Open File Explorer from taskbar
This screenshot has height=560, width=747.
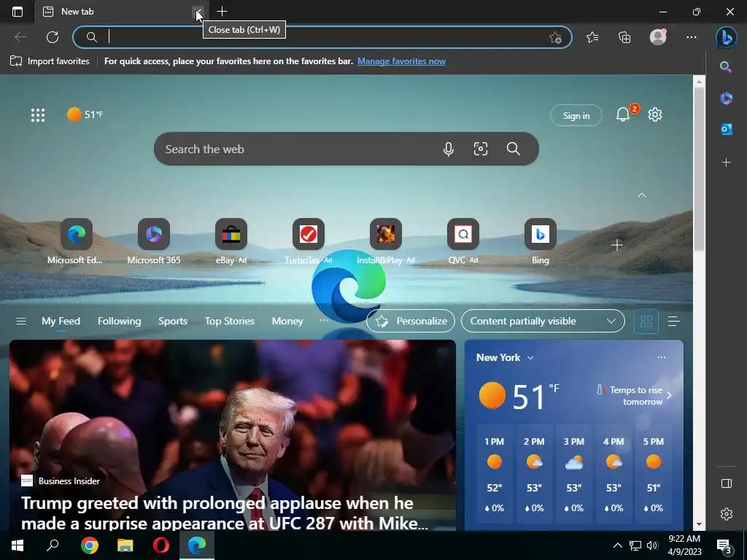coord(125,545)
